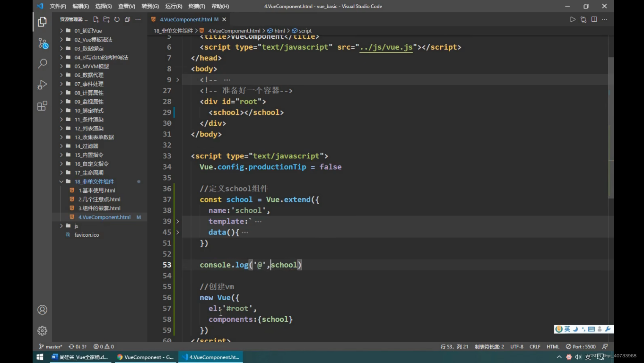Expand the 05_MVVM模型 folder
Screen dimensions: 644x363
coord(91,66)
